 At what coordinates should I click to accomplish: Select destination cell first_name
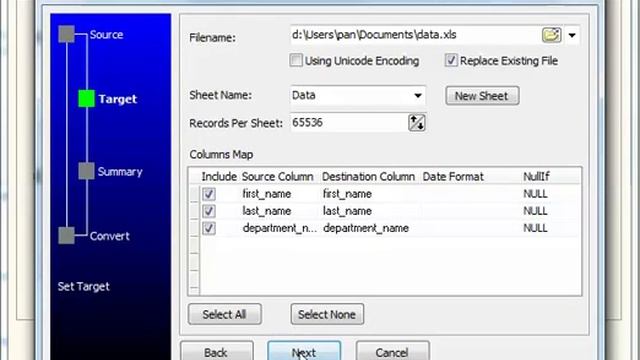pyautogui.click(x=347, y=194)
